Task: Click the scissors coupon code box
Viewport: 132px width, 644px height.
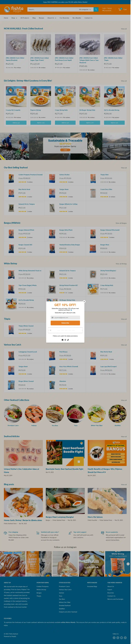Action: [65, 330]
